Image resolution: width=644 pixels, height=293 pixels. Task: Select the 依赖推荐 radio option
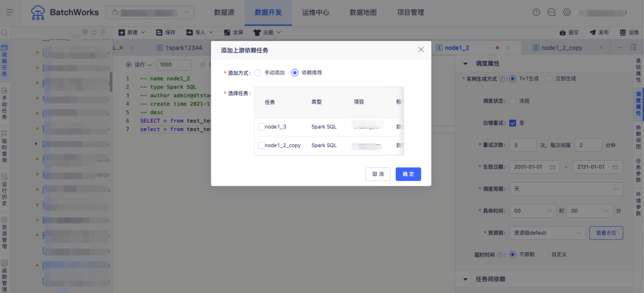pos(295,73)
